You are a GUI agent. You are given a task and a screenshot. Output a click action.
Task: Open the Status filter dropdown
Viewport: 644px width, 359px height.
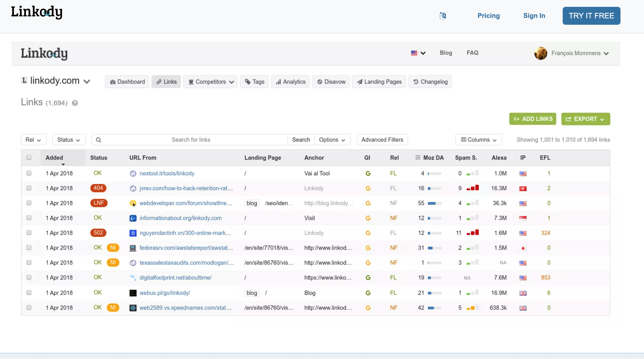click(69, 140)
